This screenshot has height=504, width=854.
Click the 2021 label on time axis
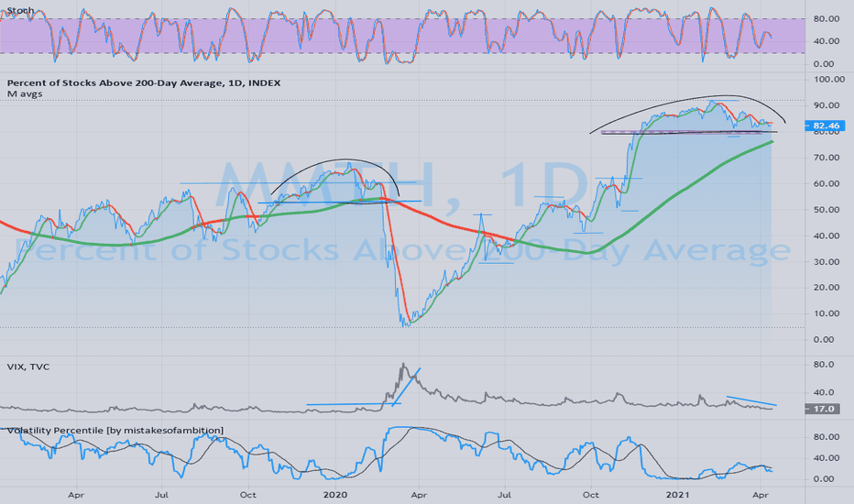pyautogui.click(x=677, y=495)
